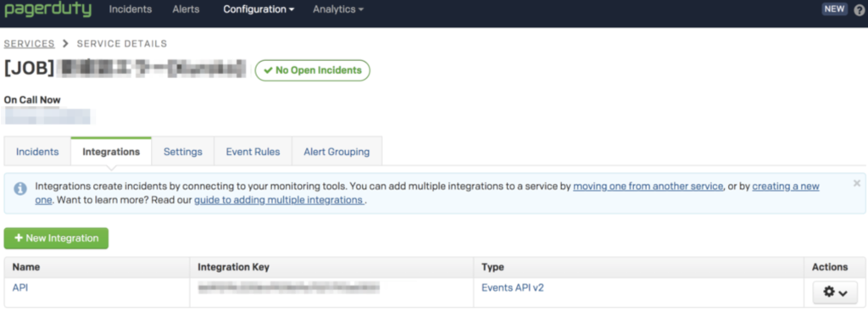Click the No Open Incidents status badge
The width and height of the screenshot is (868, 312).
[313, 70]
